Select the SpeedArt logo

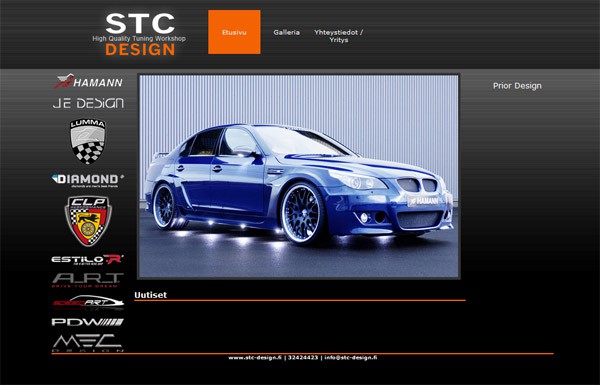pos(88,302)
